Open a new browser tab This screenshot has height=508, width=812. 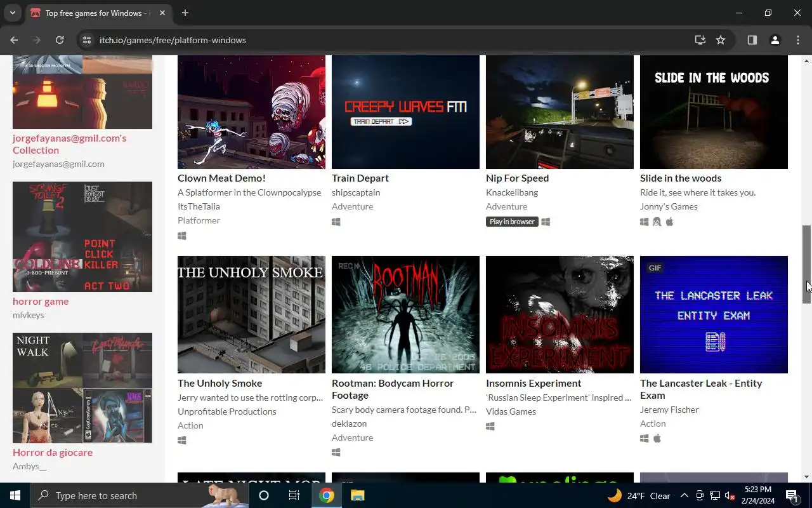click(x=185, y=13)
